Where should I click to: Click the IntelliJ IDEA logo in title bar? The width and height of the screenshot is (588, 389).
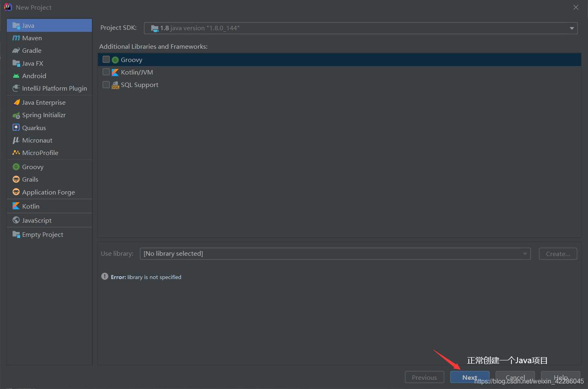8,7
